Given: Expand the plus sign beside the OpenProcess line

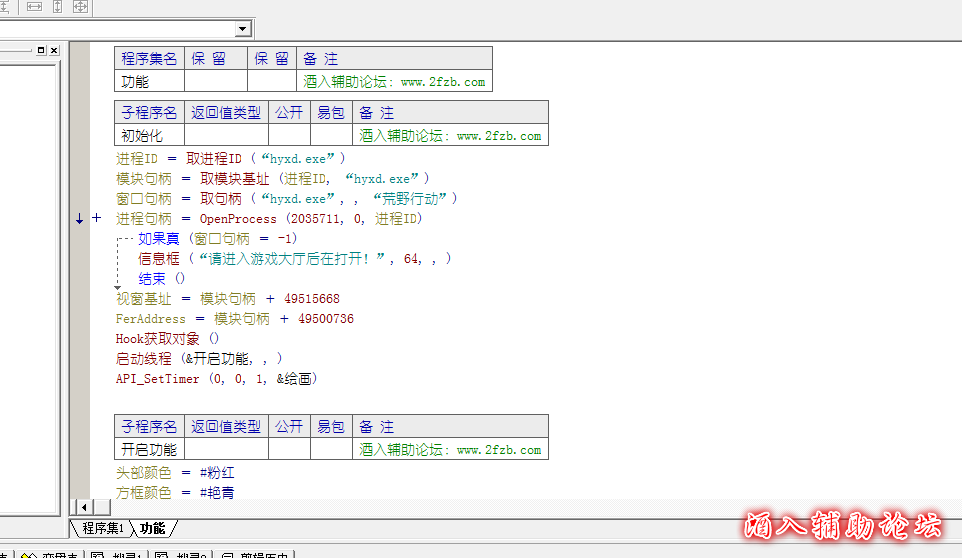Looking at the screenshot, I should [x=97, y=218].
